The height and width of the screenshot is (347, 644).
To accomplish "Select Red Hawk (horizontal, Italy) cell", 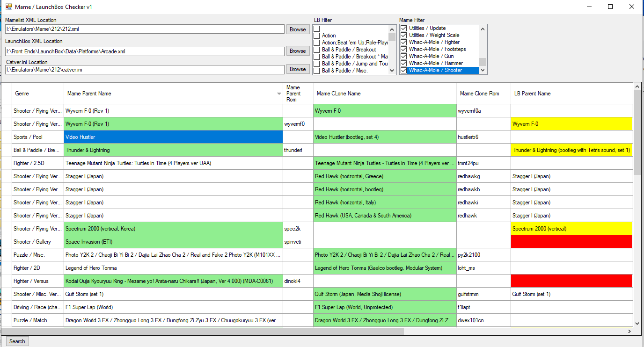I will click(x=385, y=202).
